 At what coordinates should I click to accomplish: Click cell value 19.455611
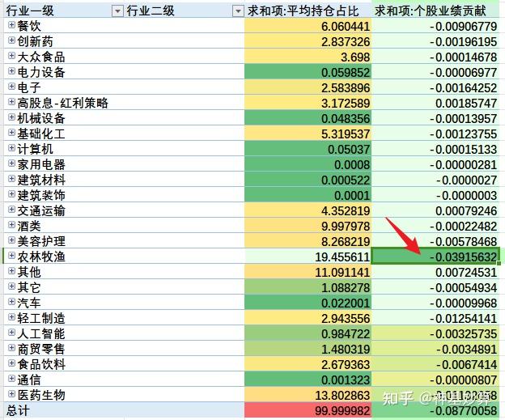tap(342, 257)
